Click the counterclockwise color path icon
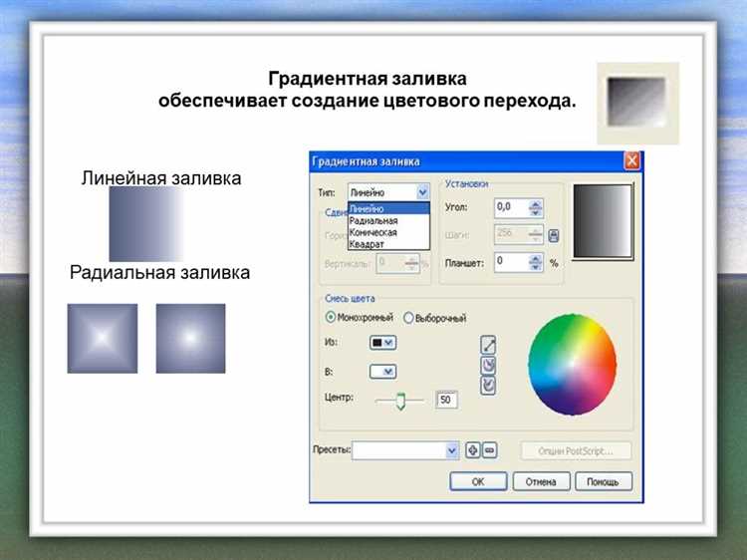This screenshot has width=747, height=560. (x=488, y=366)
